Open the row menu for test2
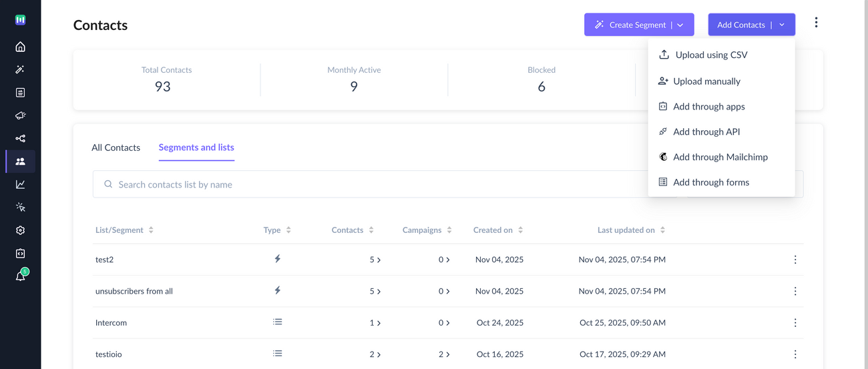This screenshot has height=369, width=868. pyautogui.click(x=795, y=260)
